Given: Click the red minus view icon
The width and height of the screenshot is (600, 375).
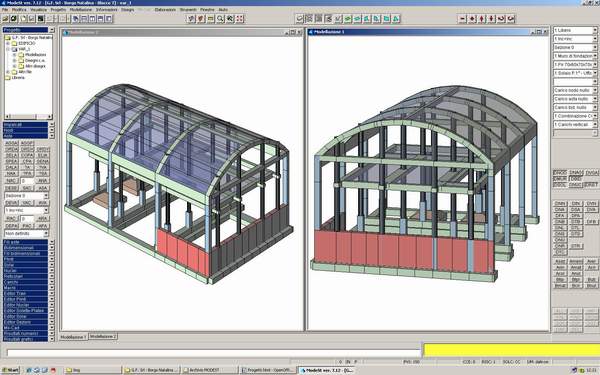Looking at the screenshot, I should [x=462, y=18].
